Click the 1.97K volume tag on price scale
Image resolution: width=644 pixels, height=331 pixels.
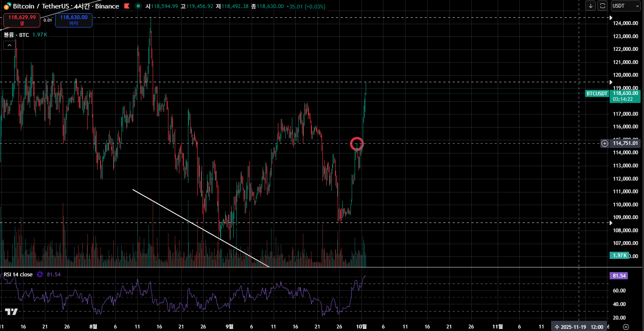click(619, 255)
